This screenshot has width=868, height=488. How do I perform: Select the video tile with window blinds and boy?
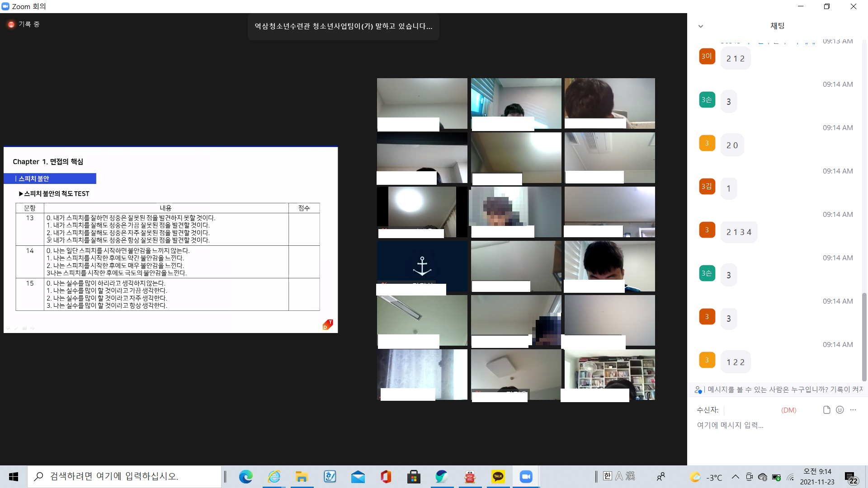(516, 103)
